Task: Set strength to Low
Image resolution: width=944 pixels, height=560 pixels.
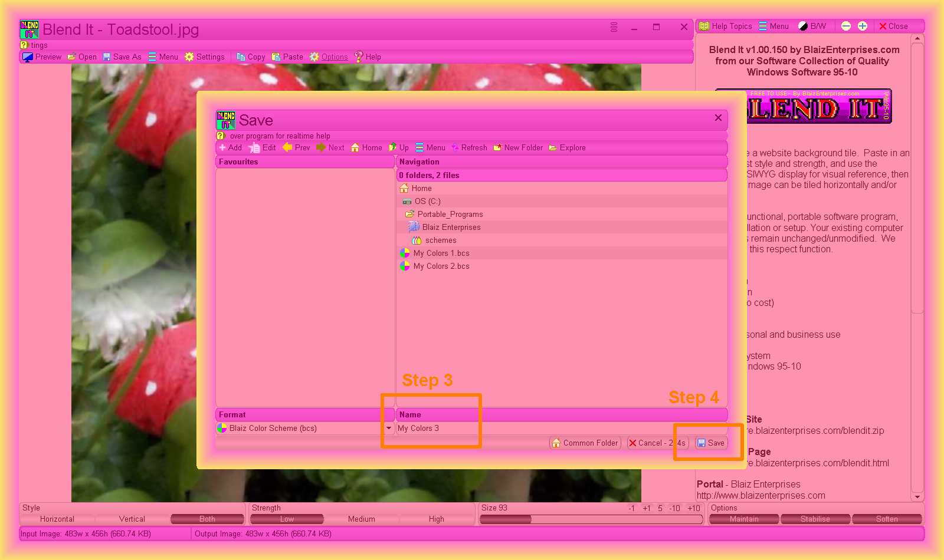Action: [287, 519]
